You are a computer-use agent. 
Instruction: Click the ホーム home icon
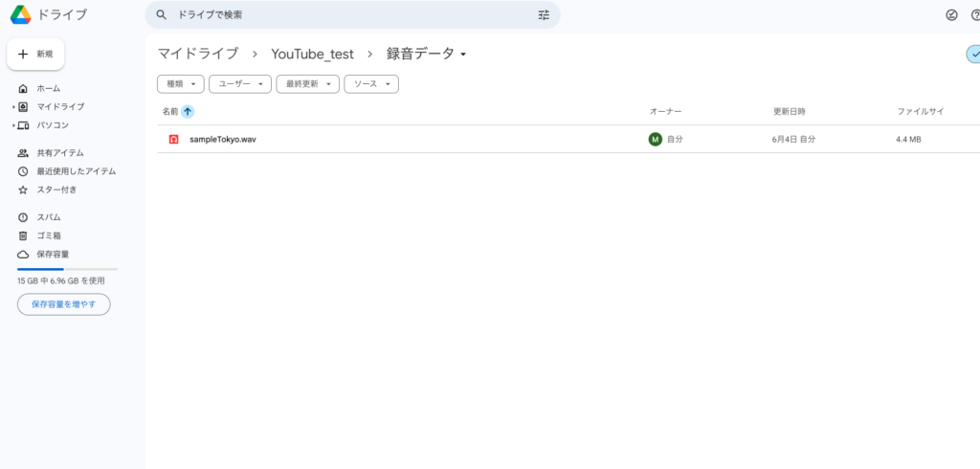(23, 88)
